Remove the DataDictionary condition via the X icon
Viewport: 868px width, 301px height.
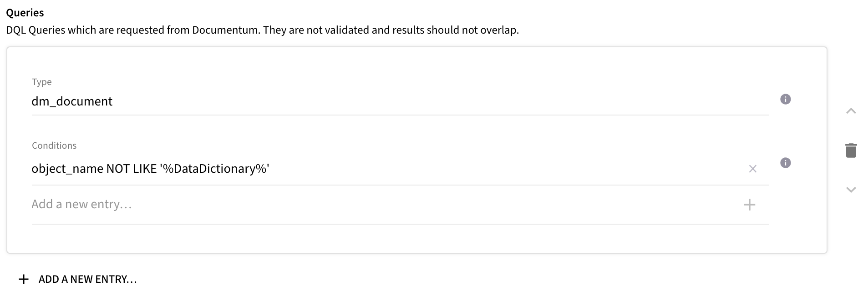(752, 169)
